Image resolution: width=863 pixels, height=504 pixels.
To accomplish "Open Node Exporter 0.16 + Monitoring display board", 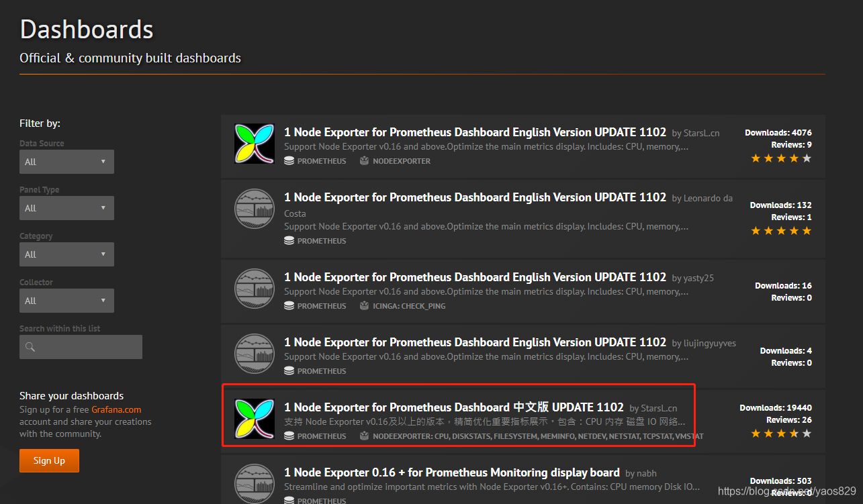I will point(451,472).
